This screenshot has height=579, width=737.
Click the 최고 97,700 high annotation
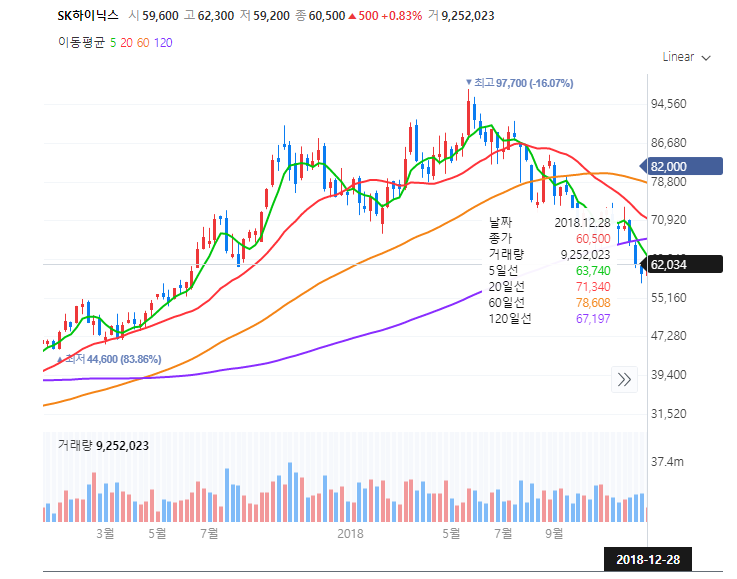coord(519,83)
